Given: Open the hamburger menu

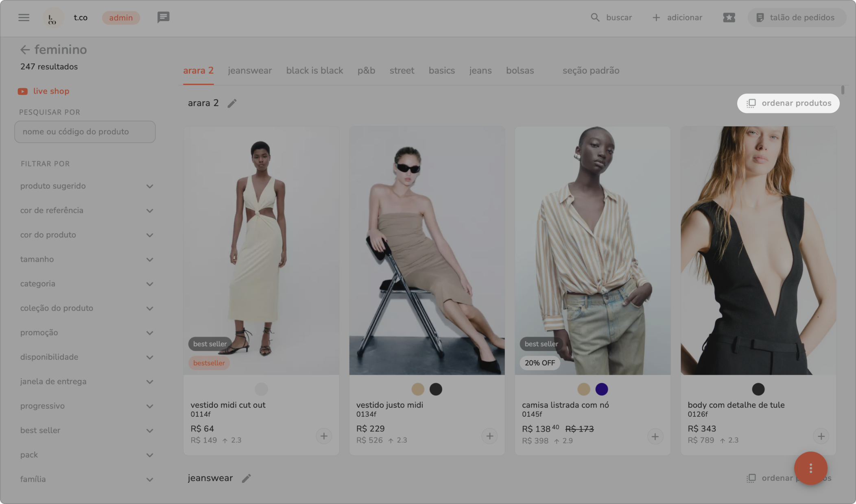Looking at the screenshot, I should pos(24,17).
